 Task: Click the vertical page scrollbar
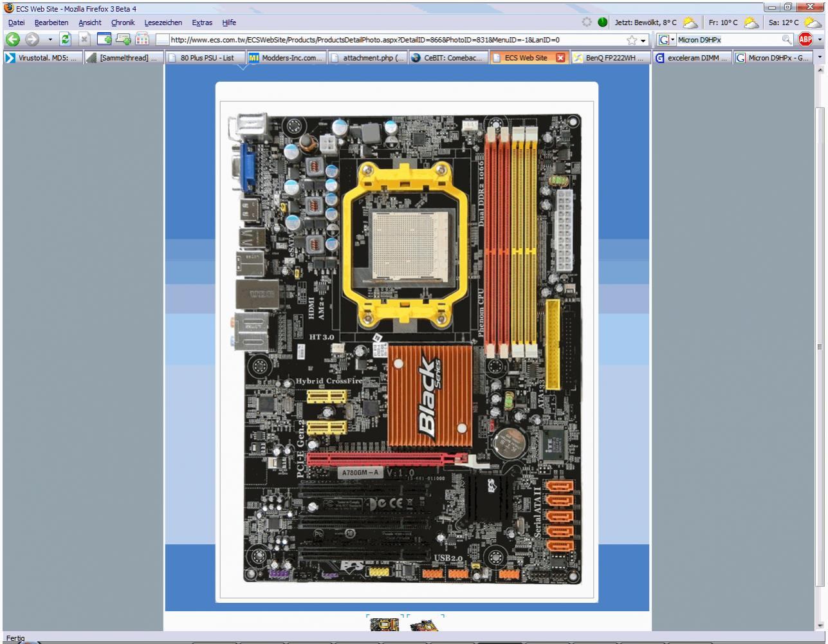[820, 347]
